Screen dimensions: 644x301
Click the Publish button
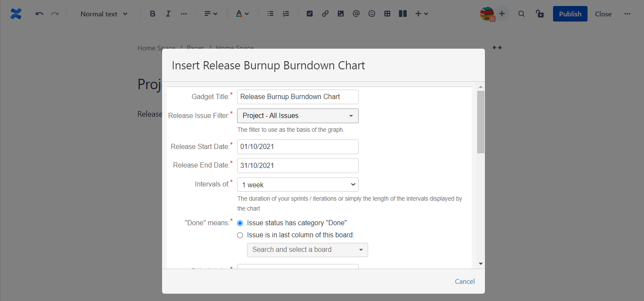570,14
